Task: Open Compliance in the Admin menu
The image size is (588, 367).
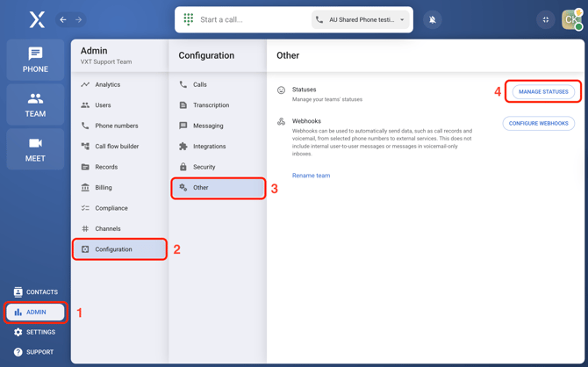Action: 119,208
